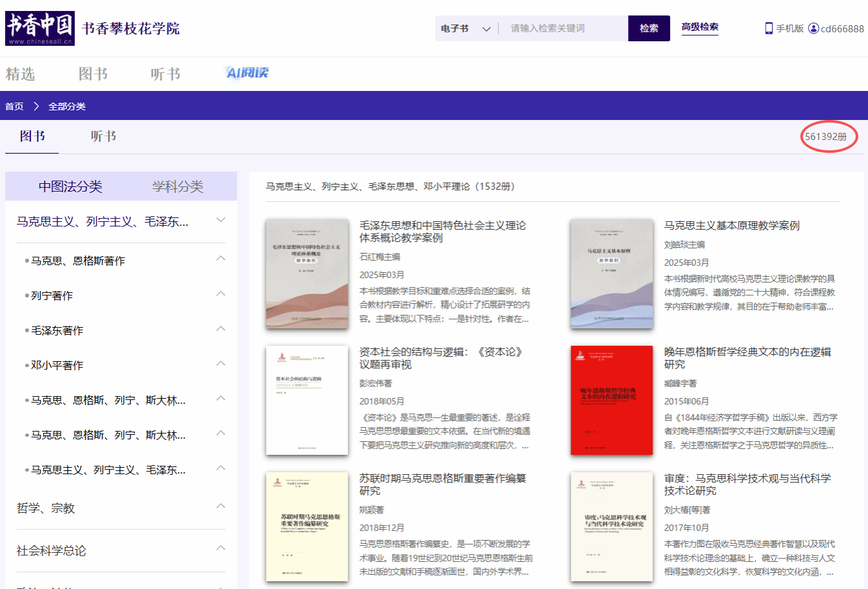Expand the 社会科学总论 category
This screenshot has width=868, height=589.
(x=221, y=549)
